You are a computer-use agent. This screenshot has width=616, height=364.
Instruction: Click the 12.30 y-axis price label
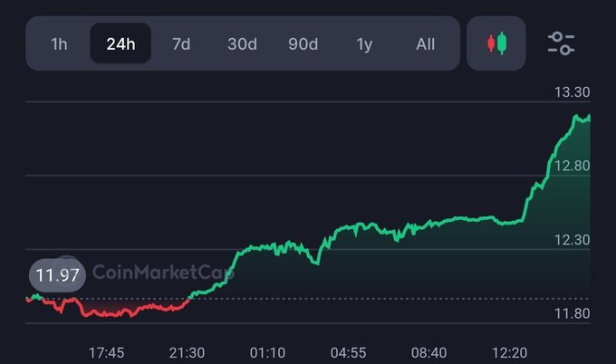[x=572, y=240]
